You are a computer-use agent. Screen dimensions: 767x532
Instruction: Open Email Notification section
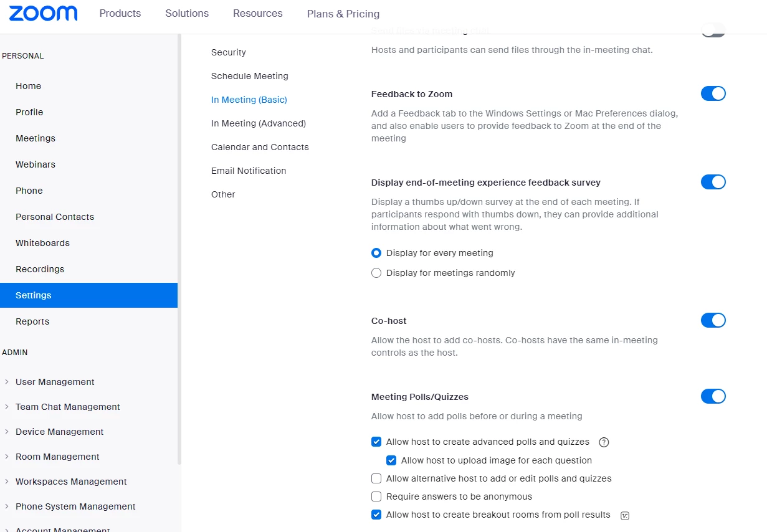click(249, 171)
